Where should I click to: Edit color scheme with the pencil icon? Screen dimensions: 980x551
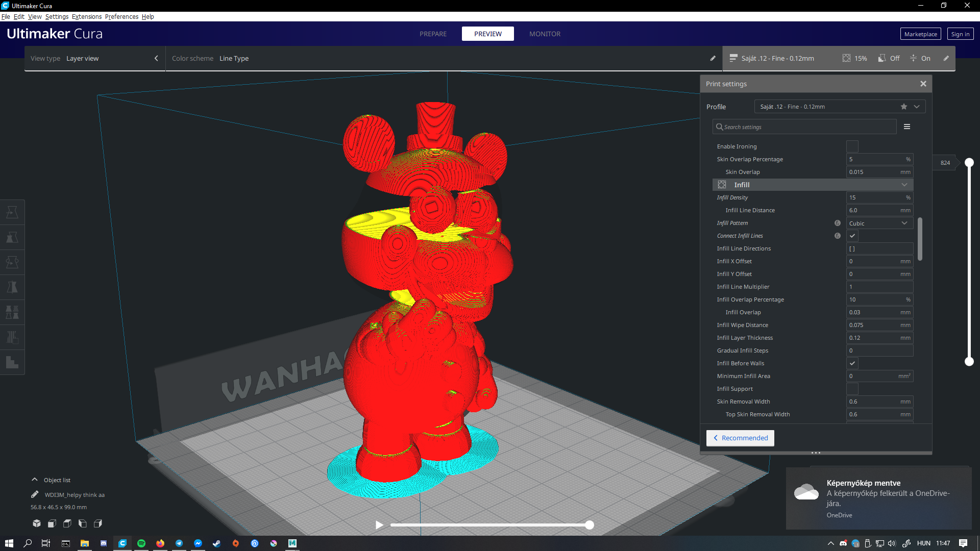click(713, 58)
